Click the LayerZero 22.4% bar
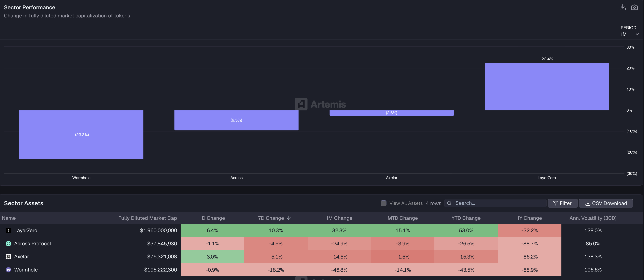644x280 pixels. [x=546, y=87]
